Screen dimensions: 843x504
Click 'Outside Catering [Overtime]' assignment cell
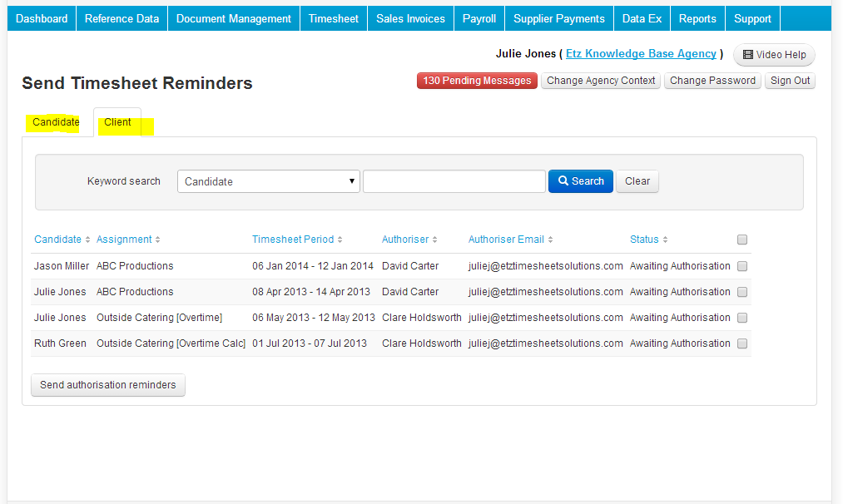point(159,318)
